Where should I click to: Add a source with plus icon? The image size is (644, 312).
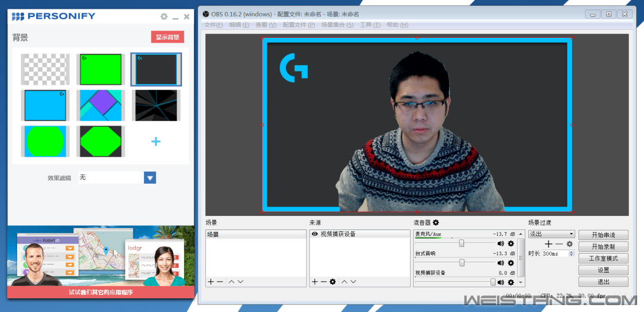coord(314,282)
